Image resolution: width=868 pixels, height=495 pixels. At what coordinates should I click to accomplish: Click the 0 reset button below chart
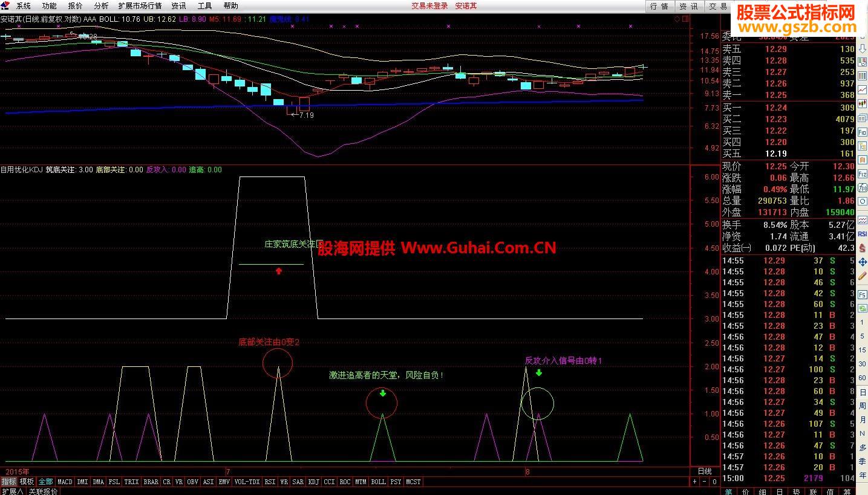pyautogui.click(x=715, y=482)
